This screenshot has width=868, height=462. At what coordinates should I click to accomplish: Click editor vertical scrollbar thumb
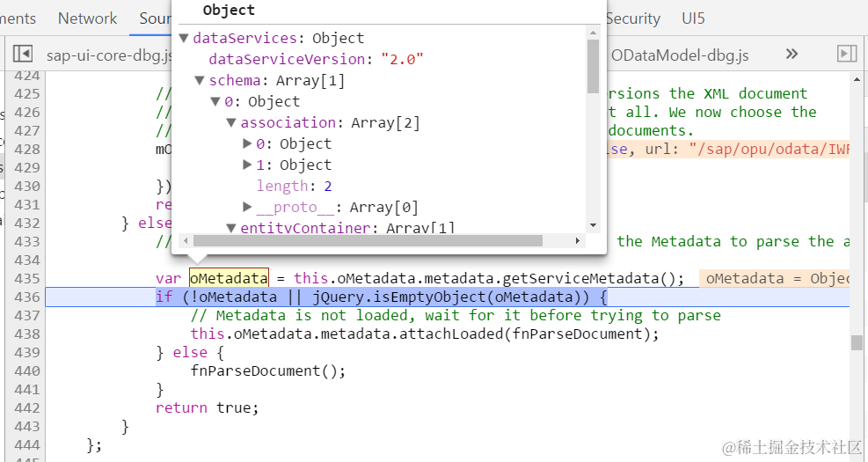click(857, 343)
